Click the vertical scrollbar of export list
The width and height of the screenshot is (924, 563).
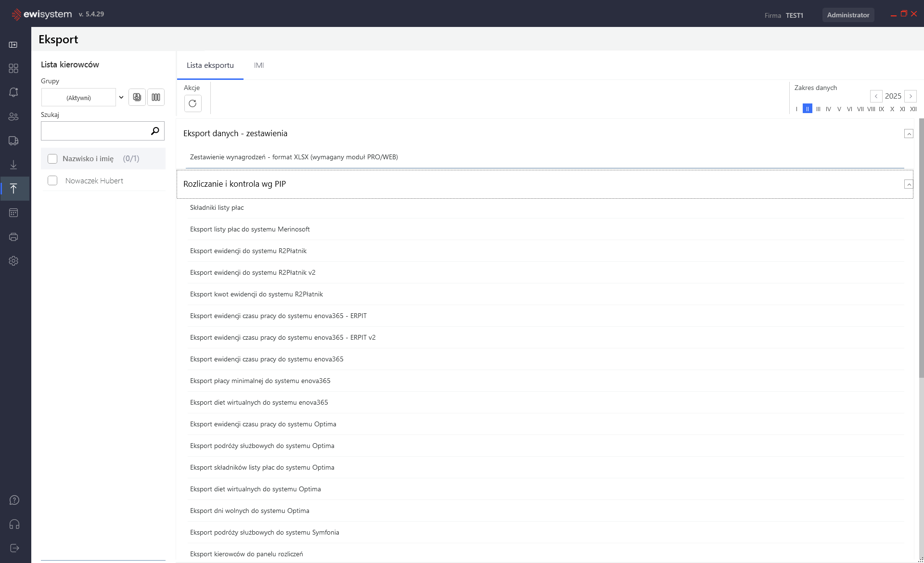[921, 248]
